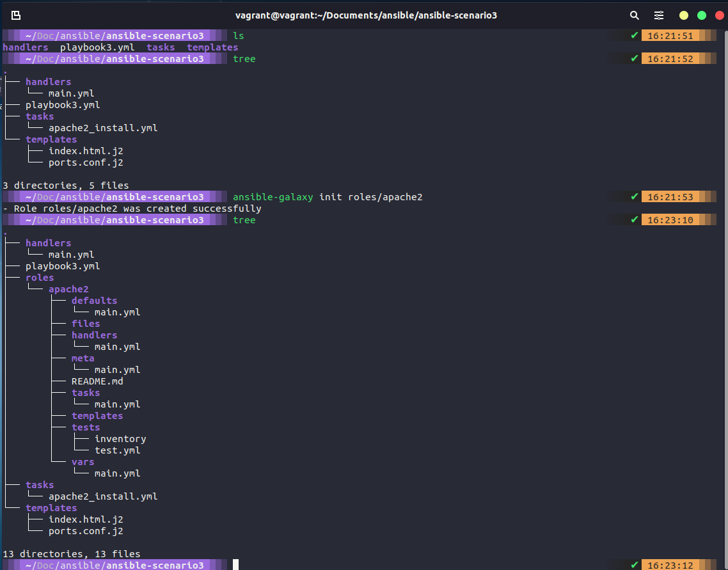Click the handlers directory in the tree

tap(48, 81)
